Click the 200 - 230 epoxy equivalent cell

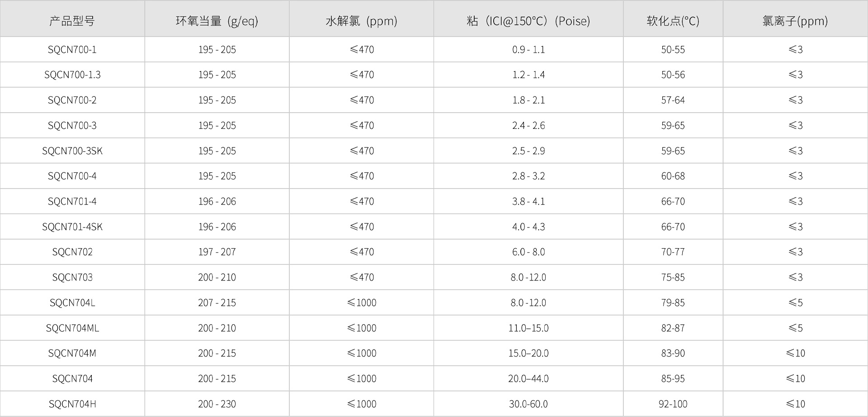pyautogui.click(x=217, y=404)
